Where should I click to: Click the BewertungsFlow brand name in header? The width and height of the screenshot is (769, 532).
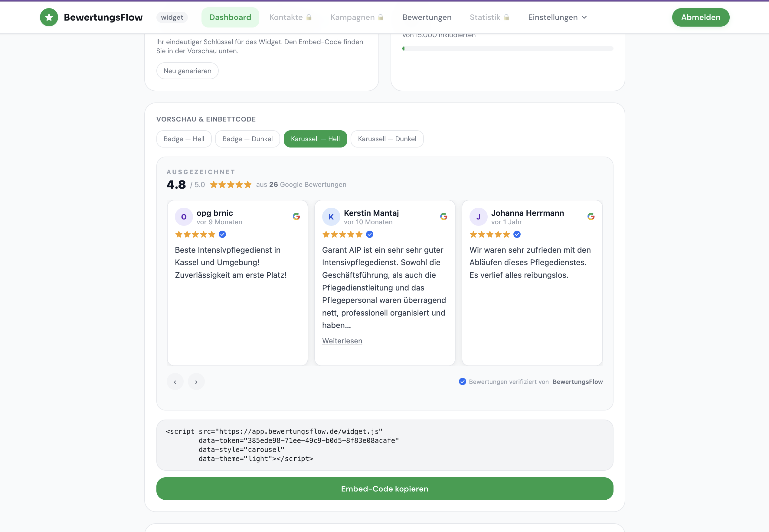[103, 17]
